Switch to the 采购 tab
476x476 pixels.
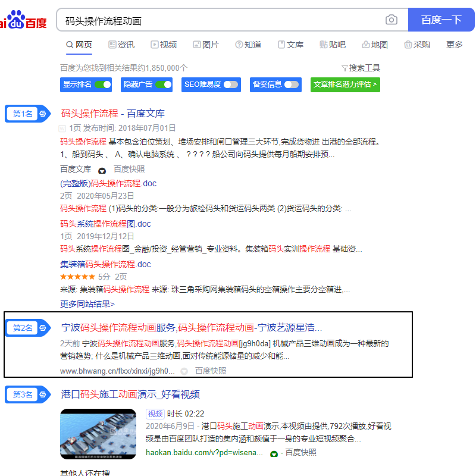417,45
